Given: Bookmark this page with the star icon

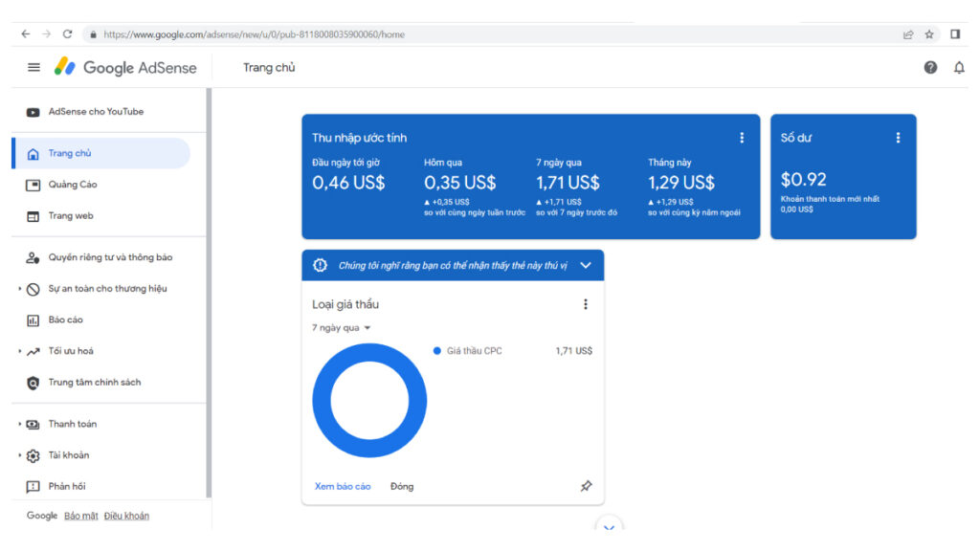Looking at the screenshot, I should (929, 34).
